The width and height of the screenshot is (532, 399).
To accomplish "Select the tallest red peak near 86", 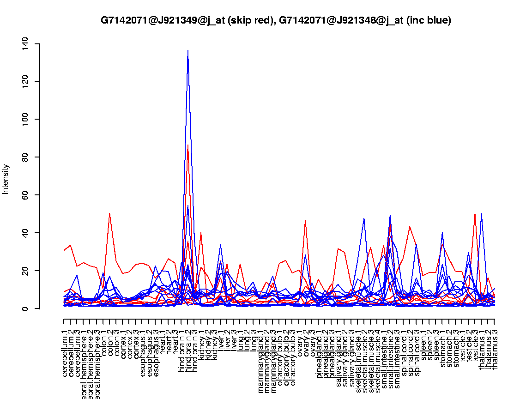I will (x=187, y=146).
